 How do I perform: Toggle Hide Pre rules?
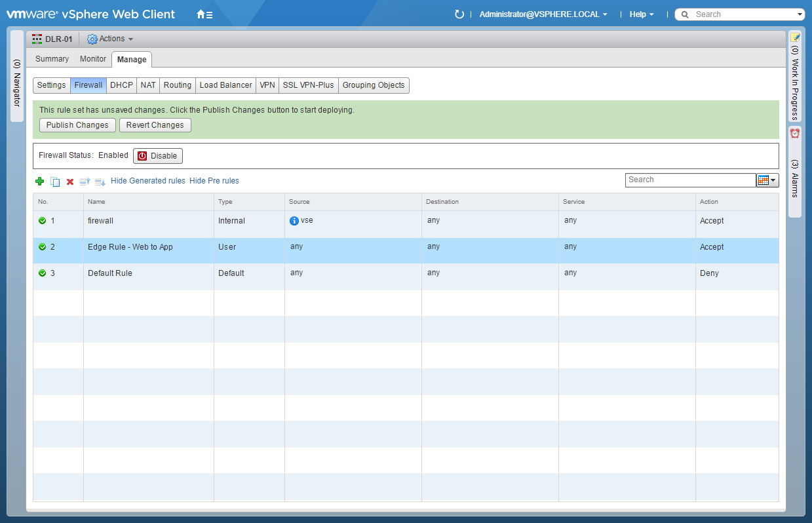214,181
